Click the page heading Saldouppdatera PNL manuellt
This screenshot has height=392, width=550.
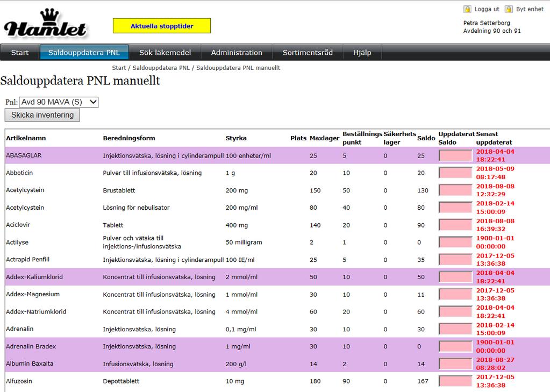tap(80, 81)
